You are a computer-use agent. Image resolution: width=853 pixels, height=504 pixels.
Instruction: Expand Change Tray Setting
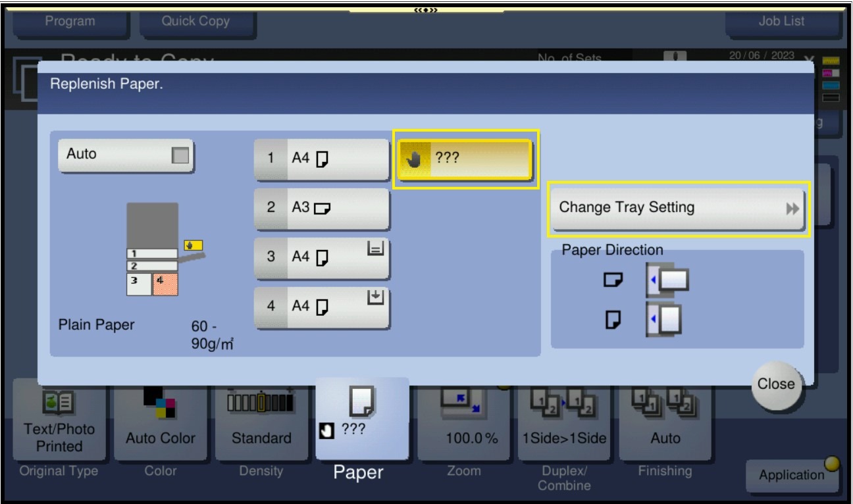coord(678,209)
